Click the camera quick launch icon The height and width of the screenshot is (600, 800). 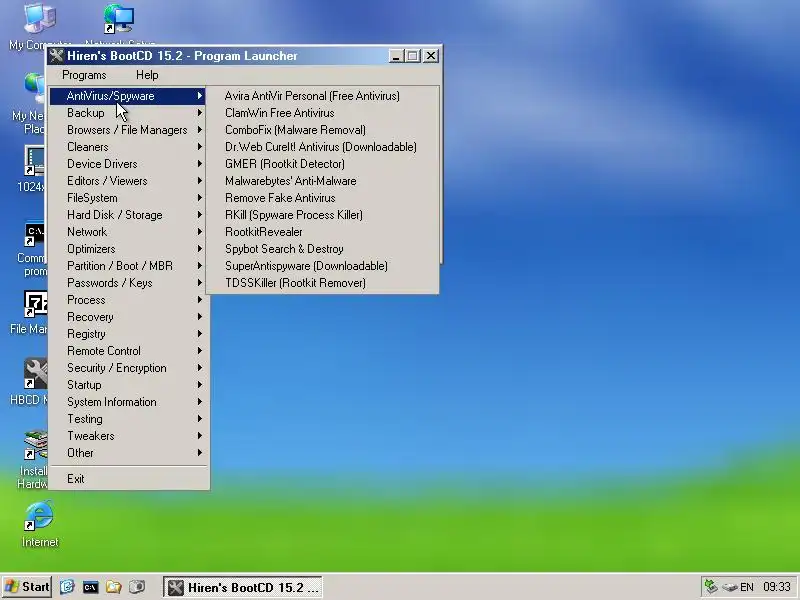[x=137, y=587]
